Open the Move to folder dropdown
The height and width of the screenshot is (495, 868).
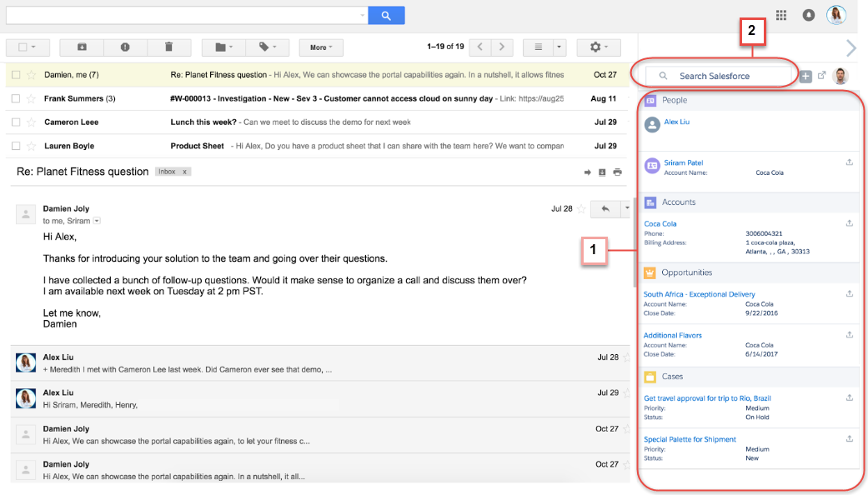[x=223, y=47]
